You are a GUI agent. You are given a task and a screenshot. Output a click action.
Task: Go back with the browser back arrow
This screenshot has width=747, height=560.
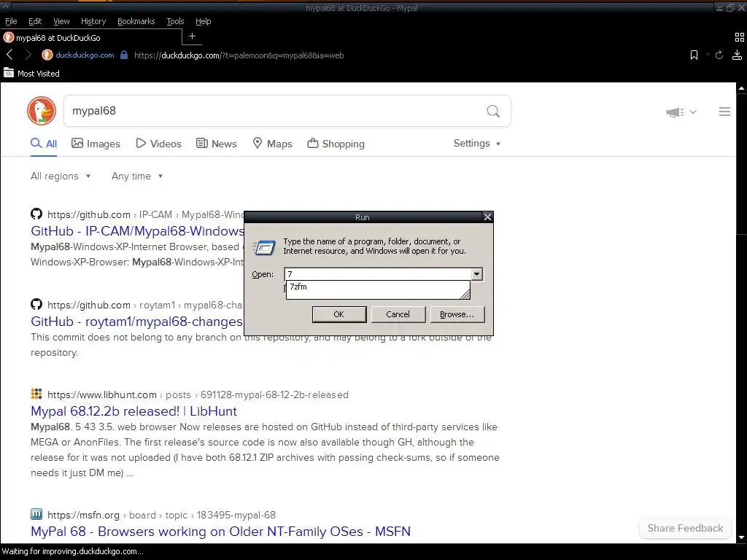[9, 55]
